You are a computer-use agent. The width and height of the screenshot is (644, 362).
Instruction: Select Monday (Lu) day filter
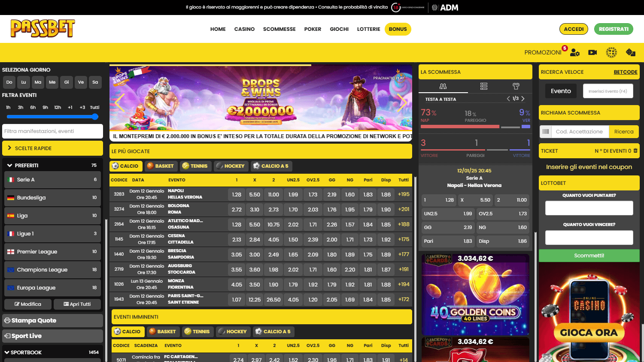pos(24,82)
